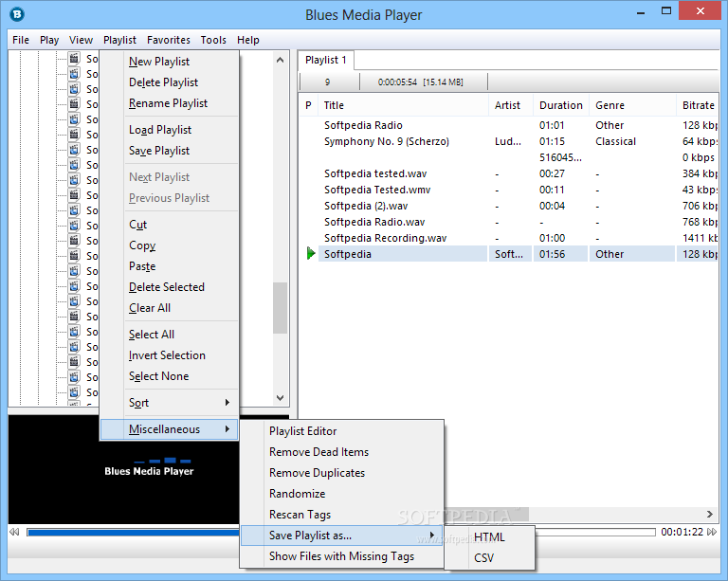Choose New Playlist from the menu
The image size is (728, 581).
pos(170,62)
